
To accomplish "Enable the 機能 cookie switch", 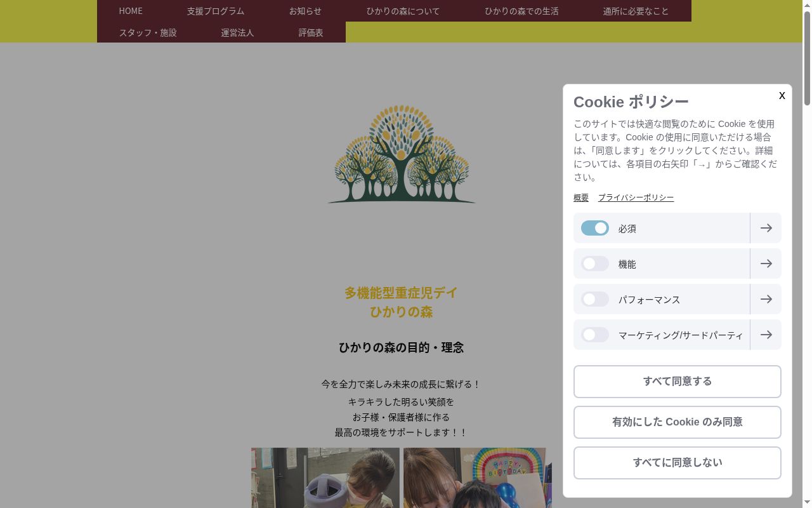I will [595, 264].
